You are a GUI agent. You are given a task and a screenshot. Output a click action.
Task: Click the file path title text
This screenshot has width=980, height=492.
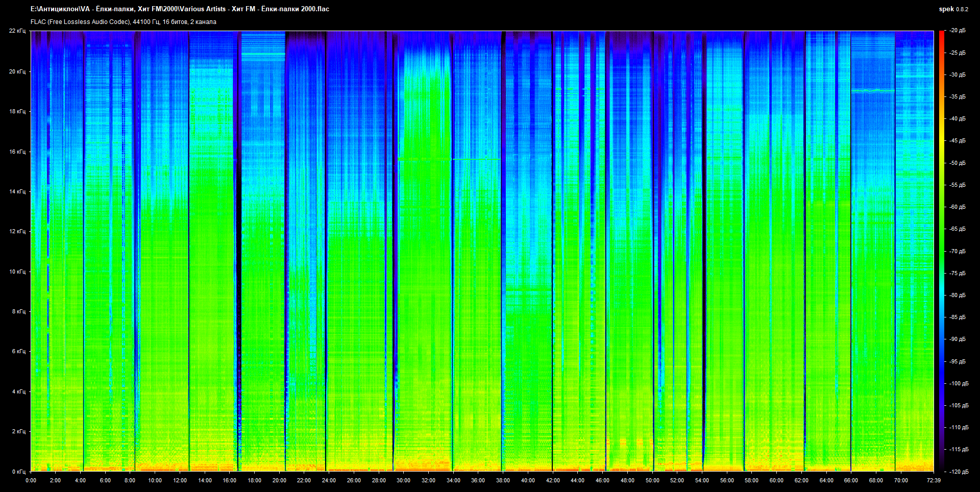coord(180,9)
